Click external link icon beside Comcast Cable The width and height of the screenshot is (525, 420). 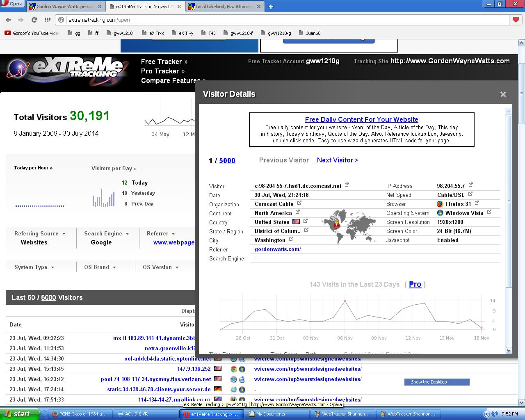pos(299,203)
